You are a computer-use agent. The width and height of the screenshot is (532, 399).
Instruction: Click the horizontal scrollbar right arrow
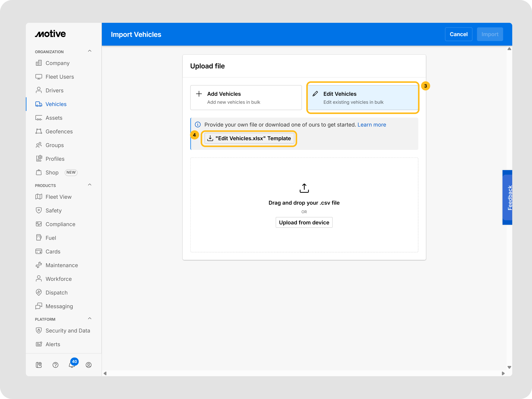[503, 373]
